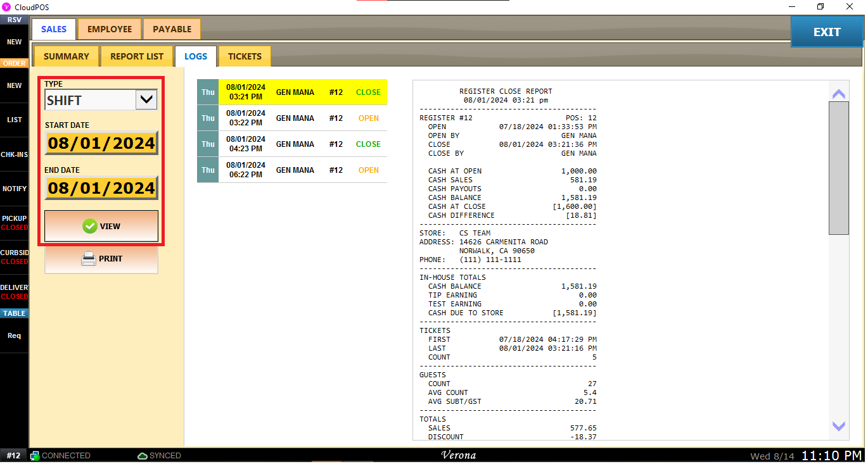Click the up chevron in report panel

[838, 94]
